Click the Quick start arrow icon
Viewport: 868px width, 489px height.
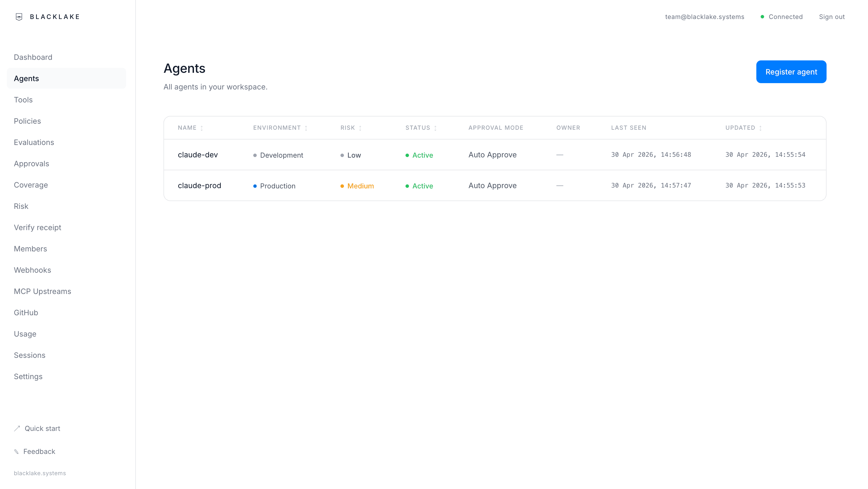17,428
